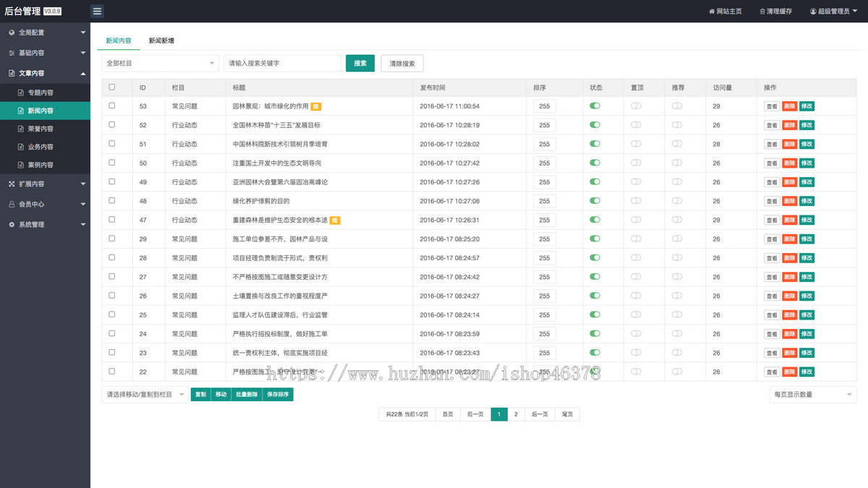Switch to the 新闻新增 tab
Screen dimensions: 868x488
(161, 40)
